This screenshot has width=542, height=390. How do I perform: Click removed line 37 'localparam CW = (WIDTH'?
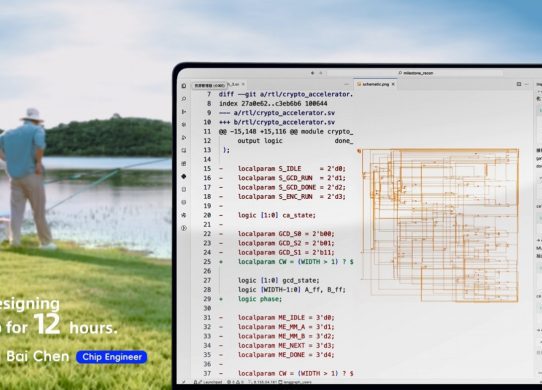[296, 373]
